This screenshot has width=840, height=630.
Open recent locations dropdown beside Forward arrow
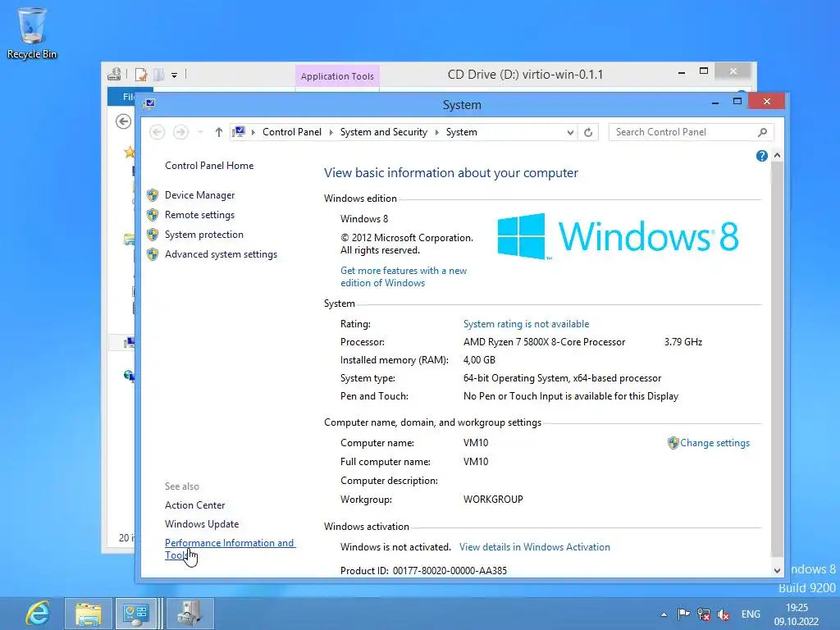point(200,132)
